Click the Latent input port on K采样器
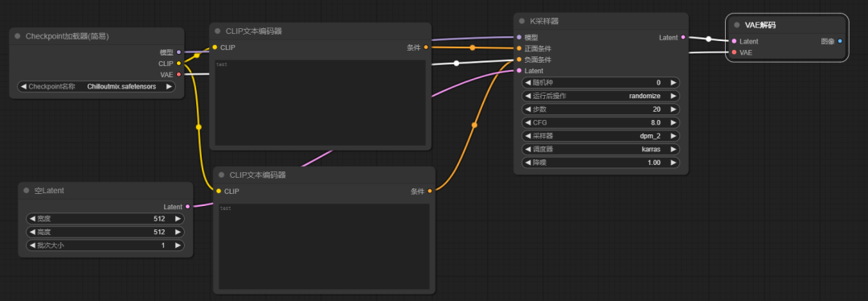 tap(518, 70)
